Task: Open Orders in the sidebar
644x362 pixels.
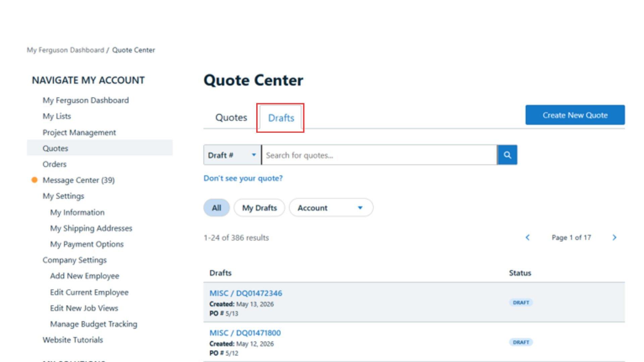Action: (x=54, y=164)
